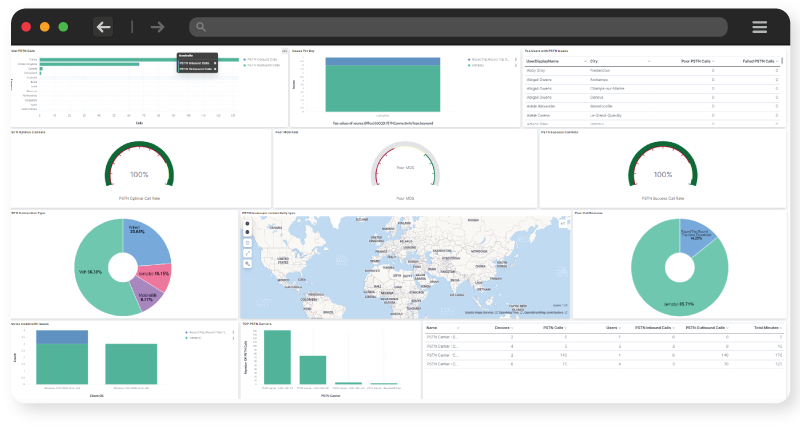
Task: Click the purple MobileBB slice of connection pie
Action: tap(148, 297)
